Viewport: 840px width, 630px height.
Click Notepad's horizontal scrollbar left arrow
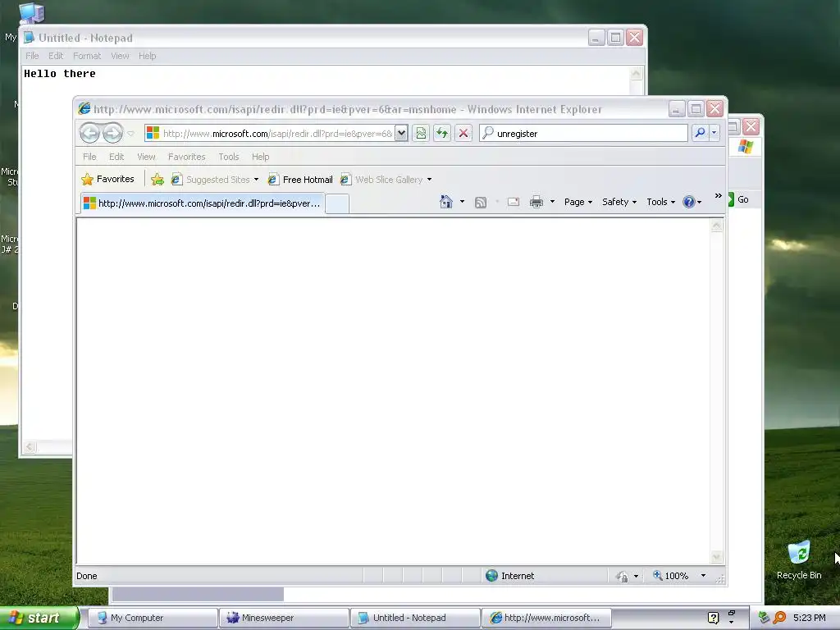(x=30, y=447)
